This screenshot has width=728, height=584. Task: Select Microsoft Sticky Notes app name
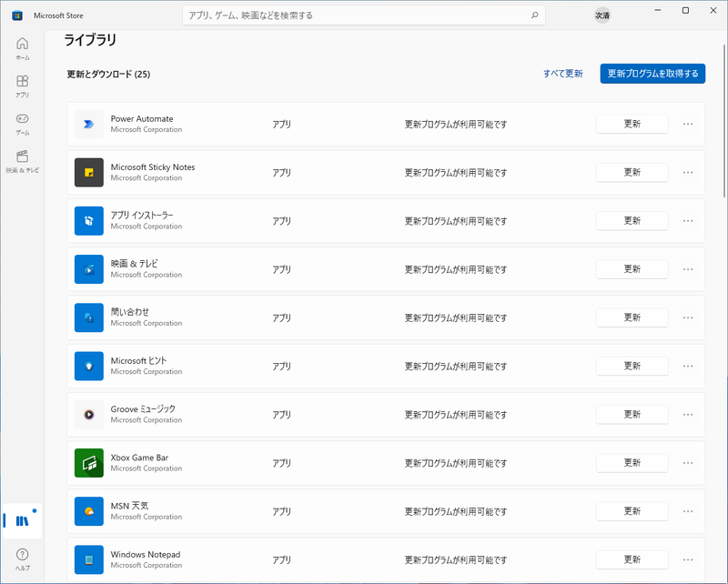click(x=153, y=167)
